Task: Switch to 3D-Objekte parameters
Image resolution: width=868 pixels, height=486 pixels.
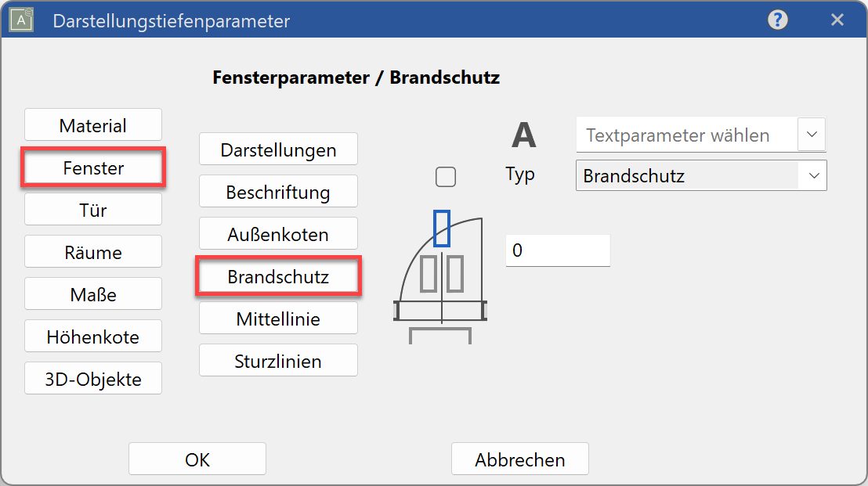Action: click(x=92, y=378)
